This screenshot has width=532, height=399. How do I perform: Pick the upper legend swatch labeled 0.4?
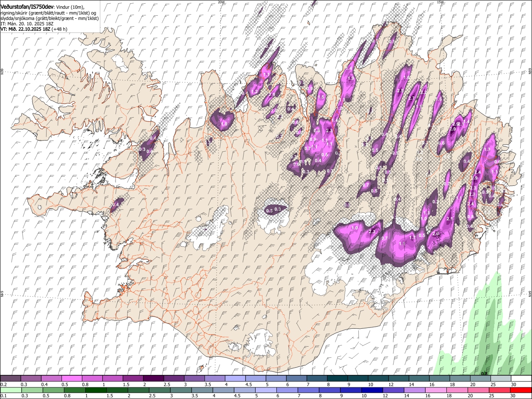pos(51,379)
